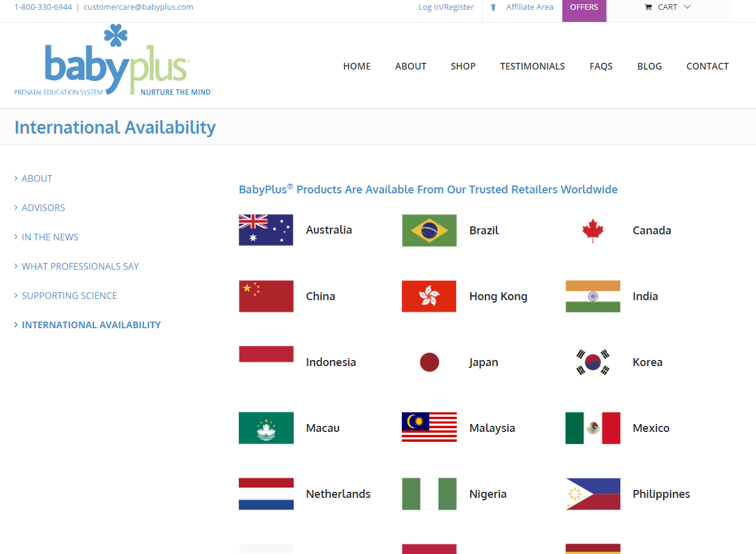Viewport: 756px width, 554px height.
Task: Click the 1-800-330-6944 phone number
Action: click(43, 7)
